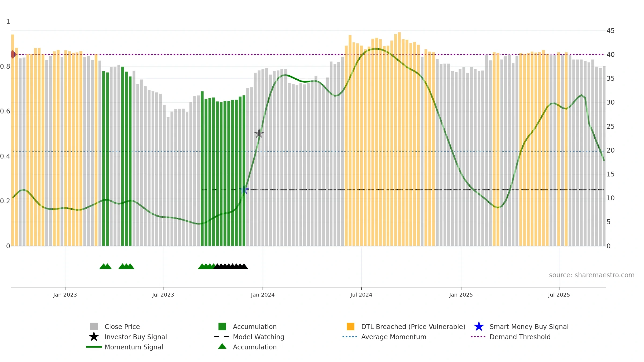
Task: Click the green Accumulation square legend swatch
Action: click(x=222, y=327)
